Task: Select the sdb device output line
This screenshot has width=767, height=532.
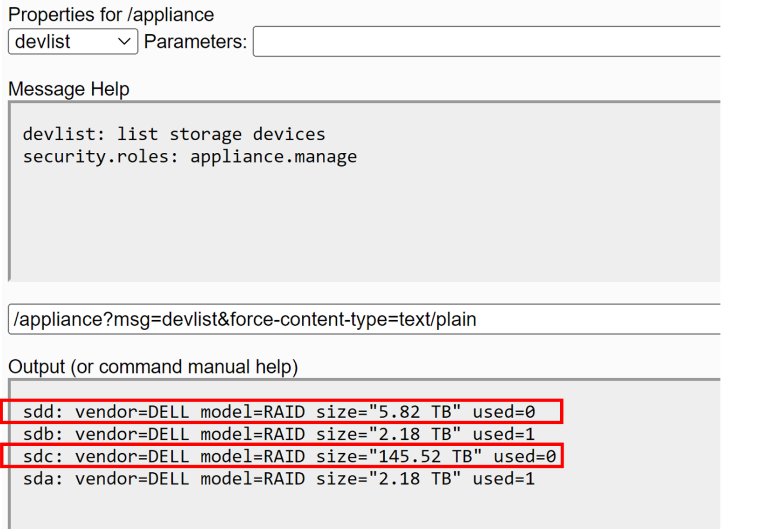Action: click(x=278, y=434)
